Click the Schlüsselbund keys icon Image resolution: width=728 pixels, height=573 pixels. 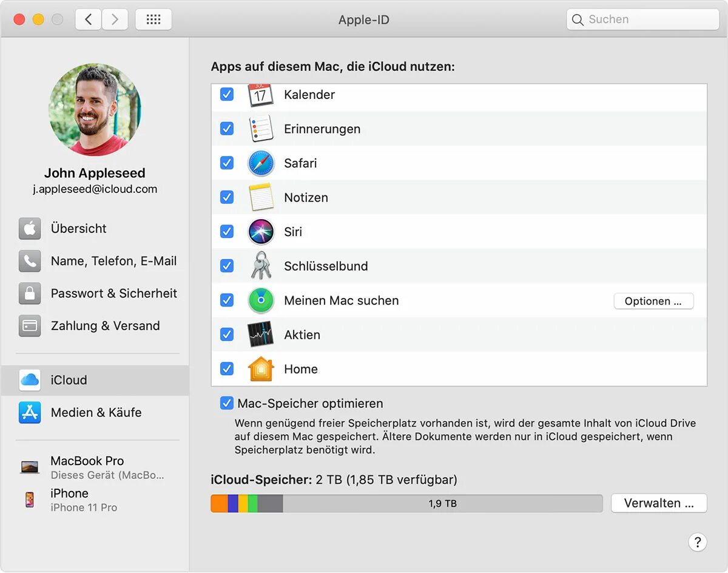tap(261, 266)
